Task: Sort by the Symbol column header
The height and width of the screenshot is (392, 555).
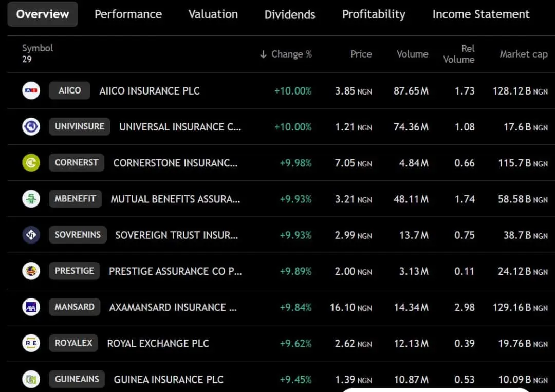Action: pos(37,48)
